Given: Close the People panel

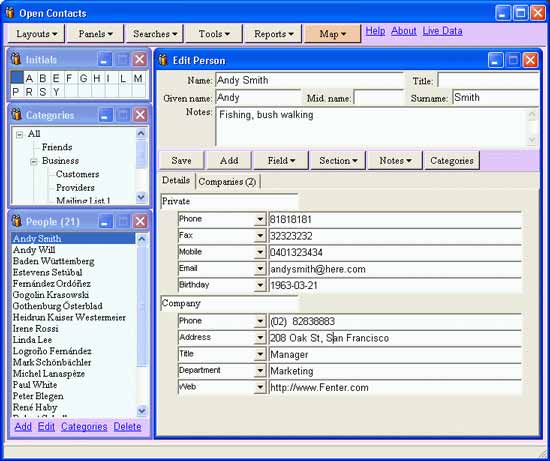Looking at the screenshot, I should tap(141, 221).
